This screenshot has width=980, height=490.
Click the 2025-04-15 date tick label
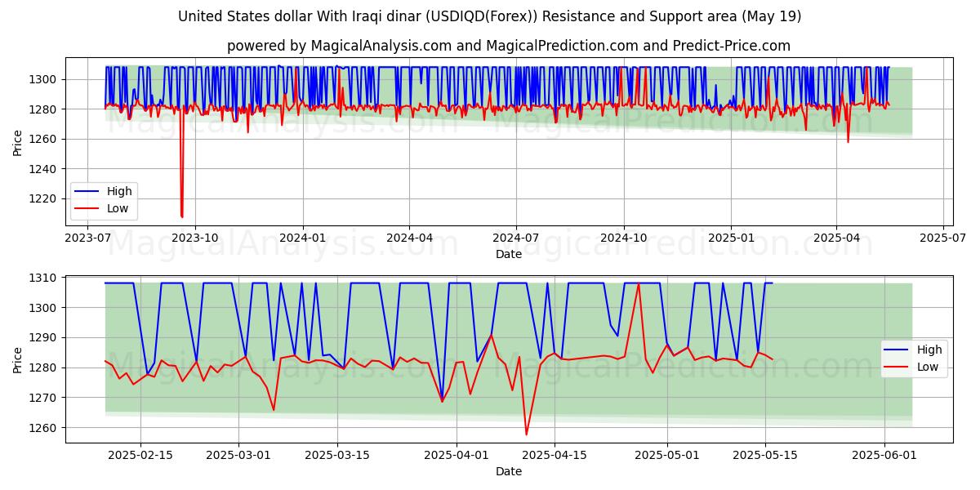click(555, 456)
